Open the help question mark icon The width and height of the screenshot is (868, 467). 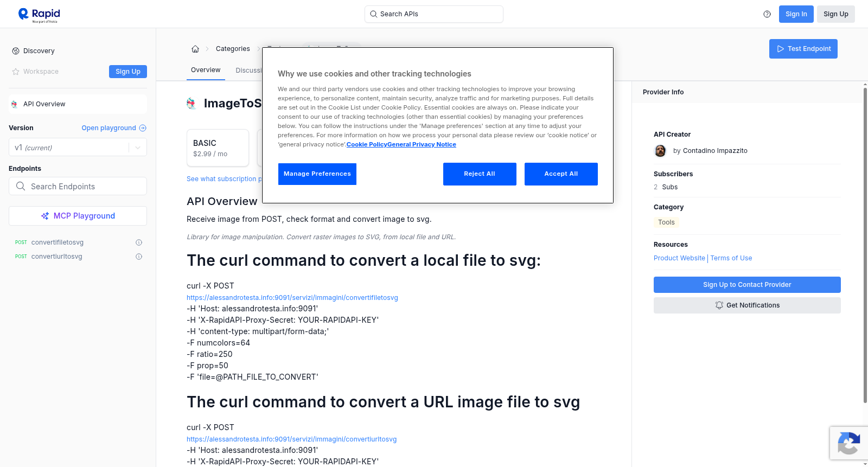click(767, 14)
